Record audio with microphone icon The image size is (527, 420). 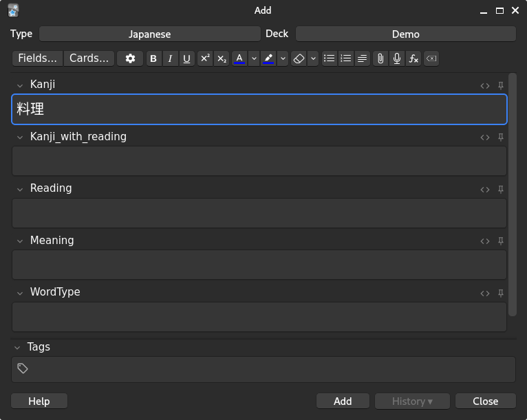(x=397, y=59)
